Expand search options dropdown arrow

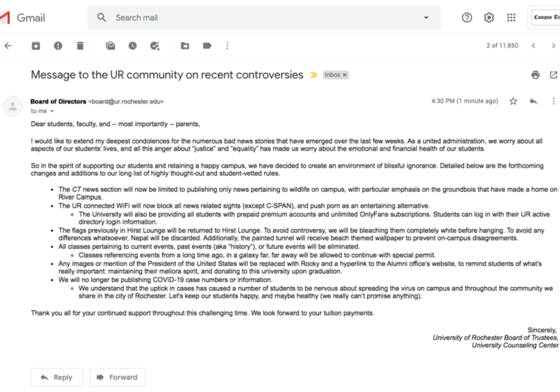[426, 17]
